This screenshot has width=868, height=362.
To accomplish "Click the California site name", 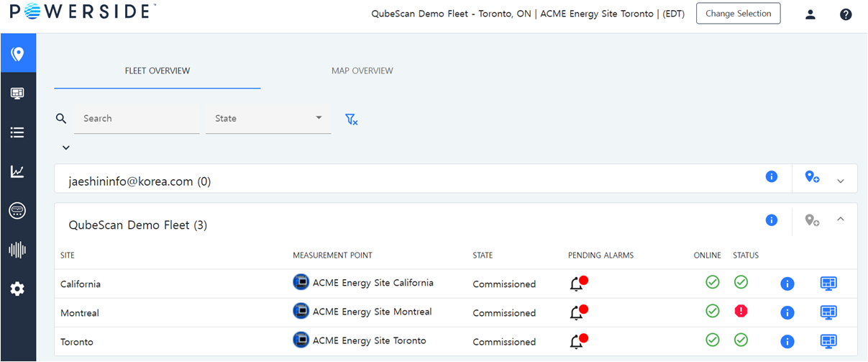I will [x=81, y=284].
